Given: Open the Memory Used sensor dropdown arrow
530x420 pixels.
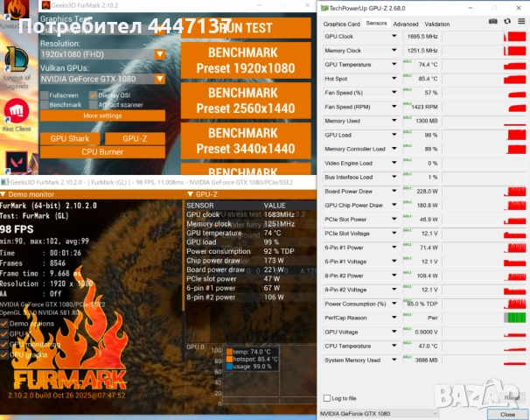Looking at the screenshot, I should coord(394,121).
